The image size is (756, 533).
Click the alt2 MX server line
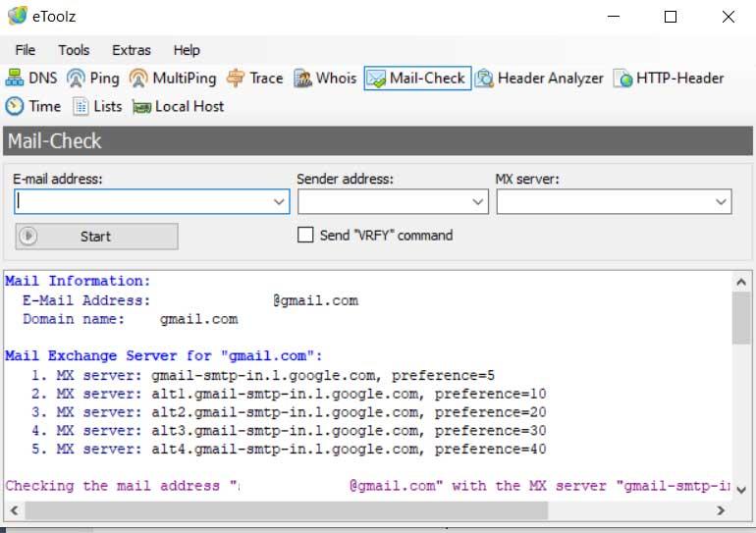pos(289,412)
